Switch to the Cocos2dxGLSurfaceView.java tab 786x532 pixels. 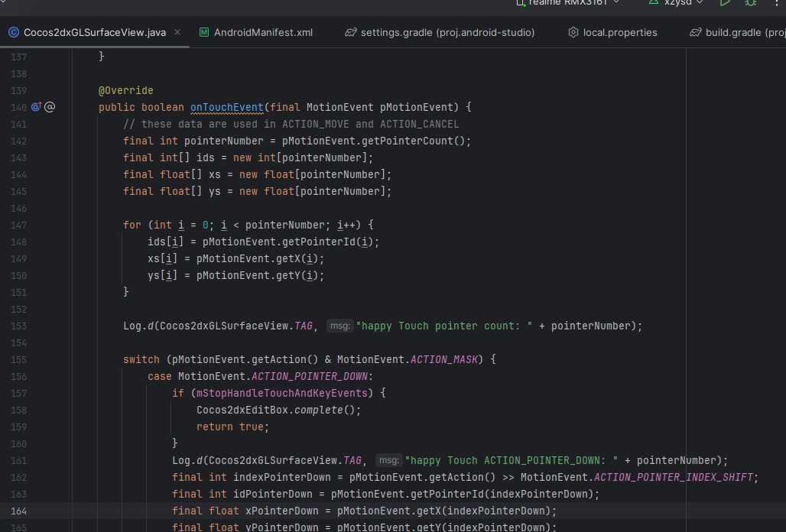click(95, 32)
